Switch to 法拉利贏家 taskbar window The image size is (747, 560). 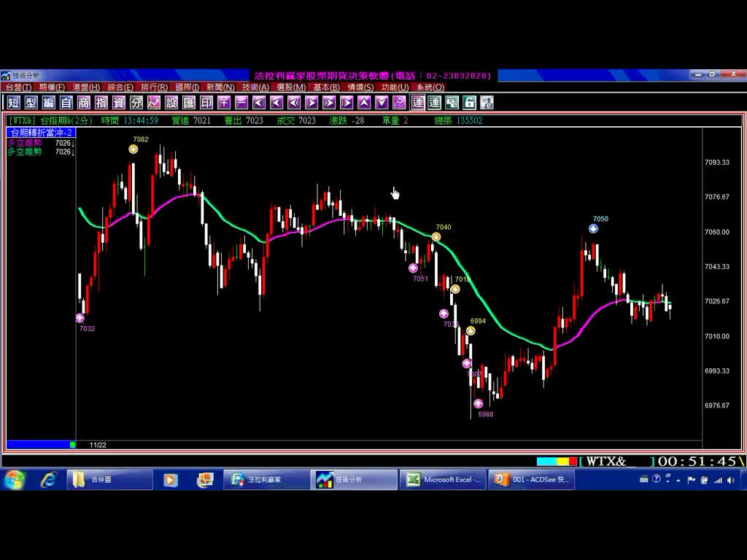(x=267, y=480)
